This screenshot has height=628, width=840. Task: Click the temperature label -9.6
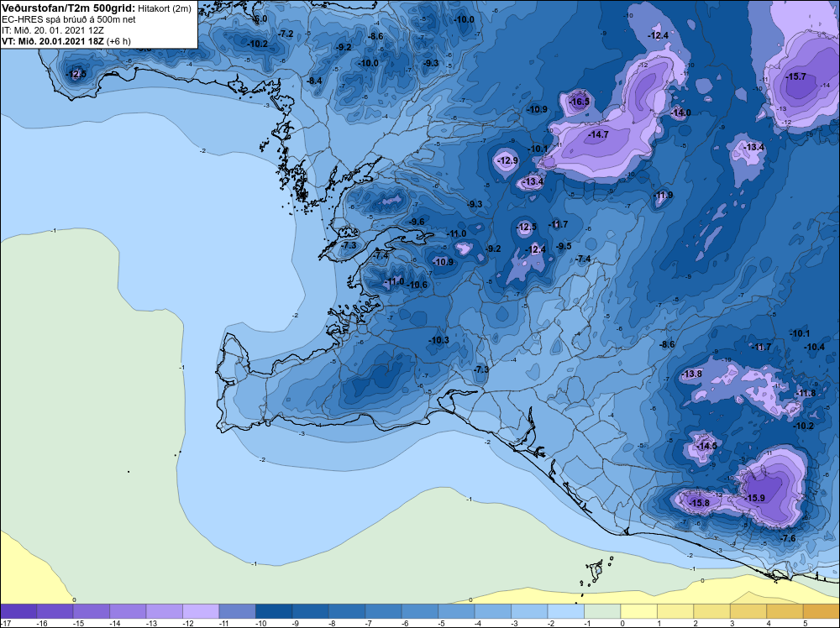[416, 222]
